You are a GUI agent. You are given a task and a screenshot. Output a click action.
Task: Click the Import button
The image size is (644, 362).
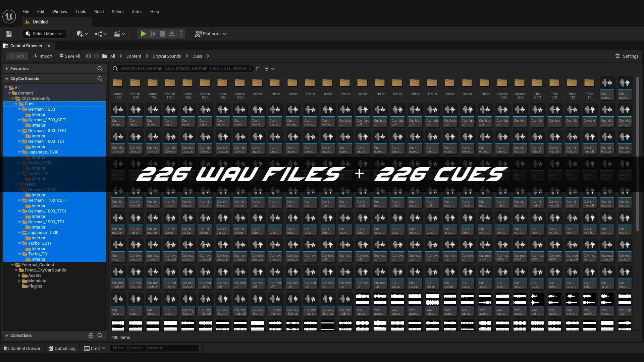coord(43,56)
